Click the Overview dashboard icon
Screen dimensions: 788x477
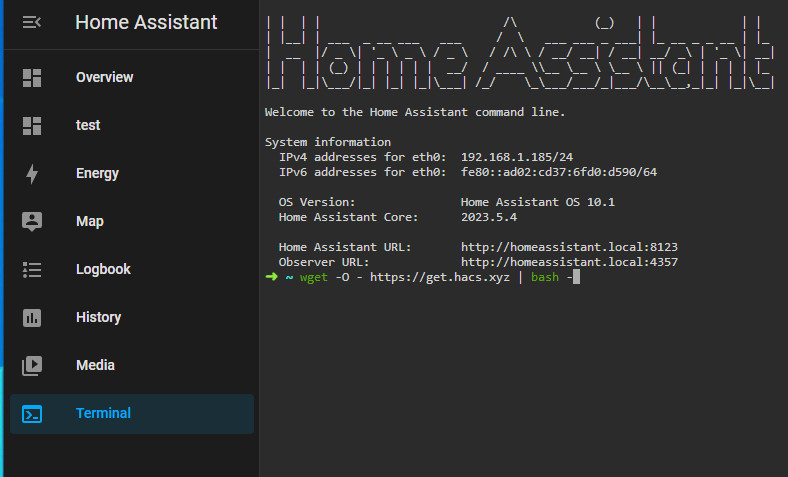(x=32, y=78)
